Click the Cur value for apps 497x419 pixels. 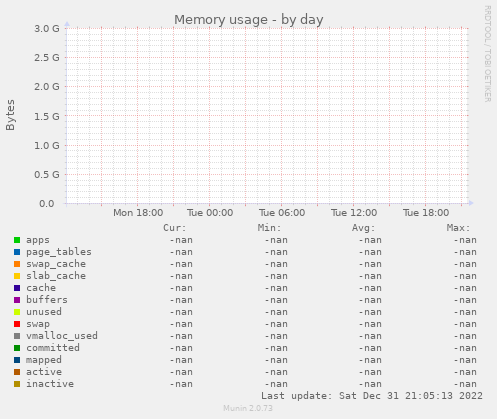click(181, 240)
